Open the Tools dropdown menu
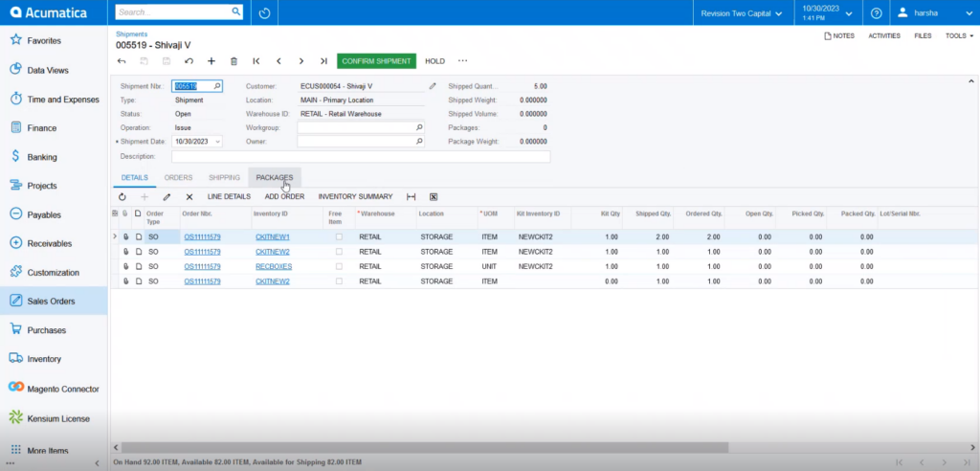 click(x=959, y=36)
